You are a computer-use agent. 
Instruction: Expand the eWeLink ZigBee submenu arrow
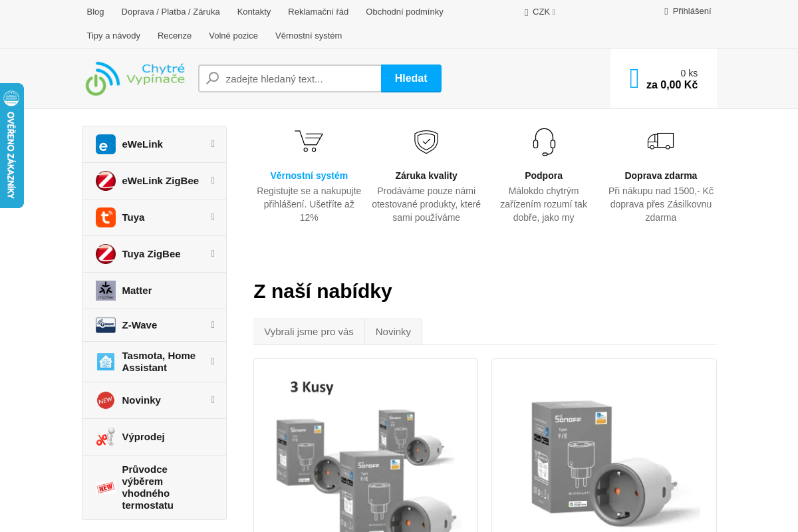click(213, 180)
